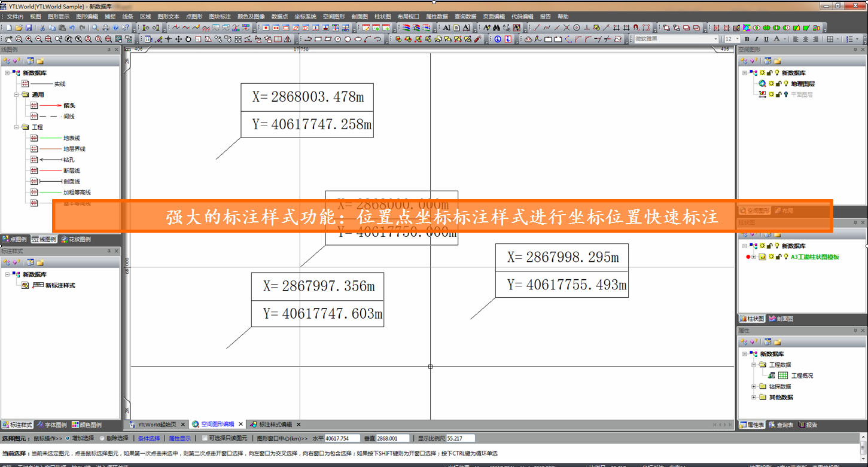The image size is (868, 467).
Task: Click the Print icon in toolbar
Action: [x=105, y=28]
